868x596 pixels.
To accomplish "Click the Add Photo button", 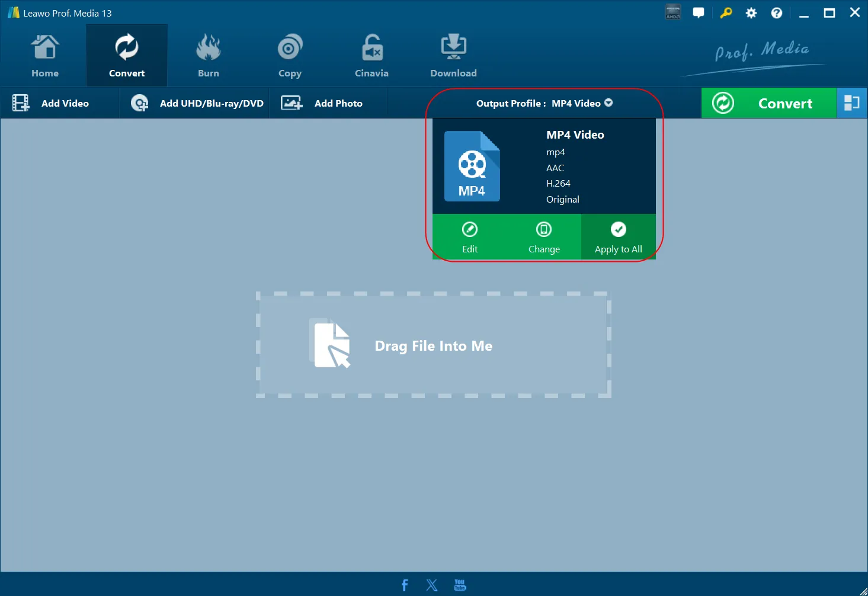I will coord(322,103).
